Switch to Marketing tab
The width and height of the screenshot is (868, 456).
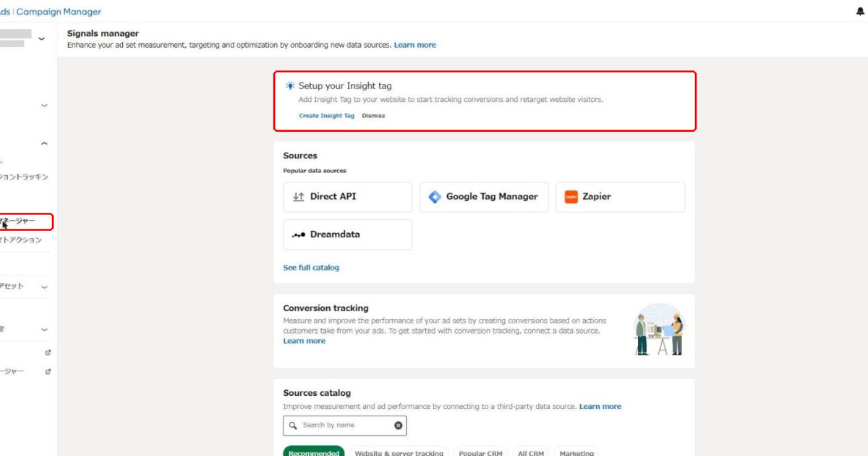click(576, 453)
